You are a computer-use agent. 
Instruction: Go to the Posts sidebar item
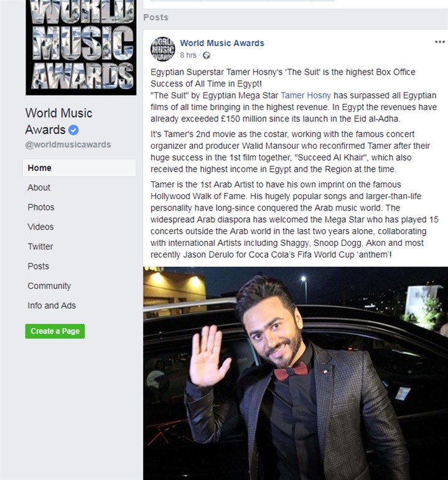[x=38, y=266]
